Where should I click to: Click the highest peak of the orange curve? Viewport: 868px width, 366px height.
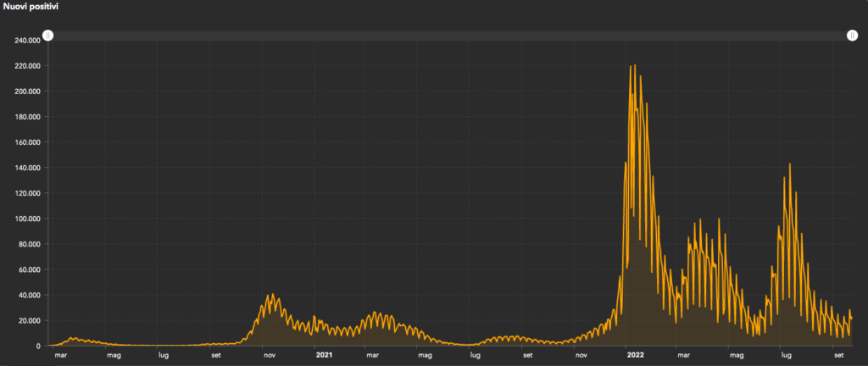coord(635,66)
